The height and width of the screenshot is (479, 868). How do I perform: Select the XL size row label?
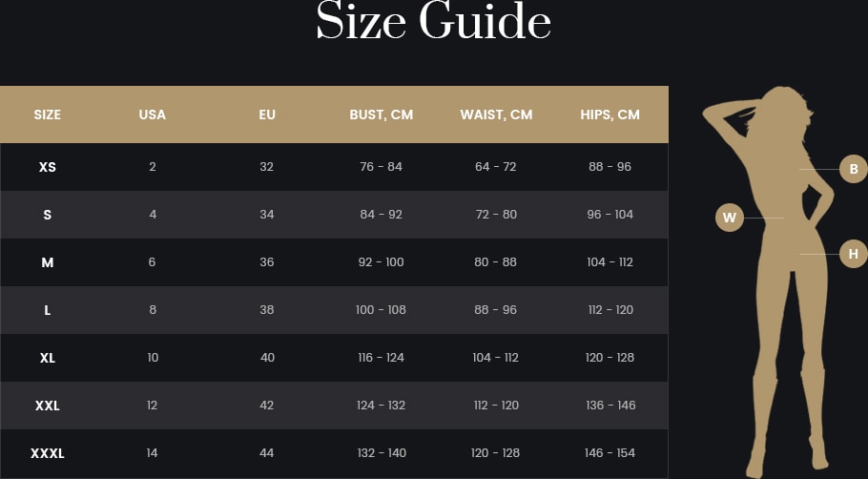tap(47, 358)
